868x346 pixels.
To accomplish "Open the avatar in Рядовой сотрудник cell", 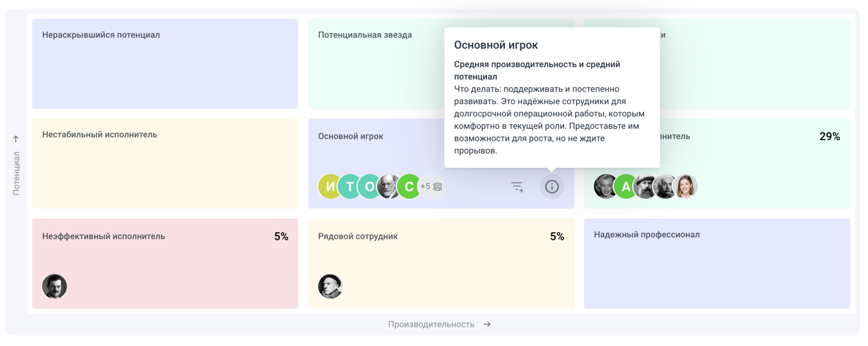I will point(330,287).
